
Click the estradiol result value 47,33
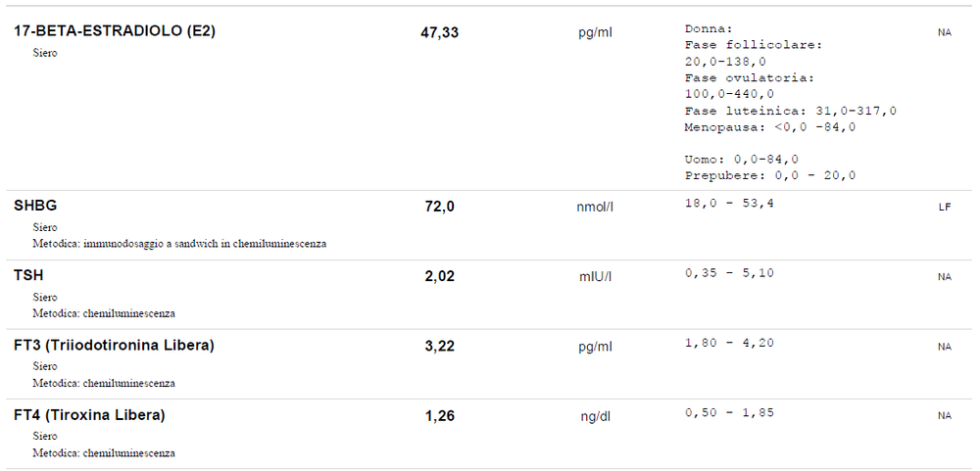click(x=439, y=32)
